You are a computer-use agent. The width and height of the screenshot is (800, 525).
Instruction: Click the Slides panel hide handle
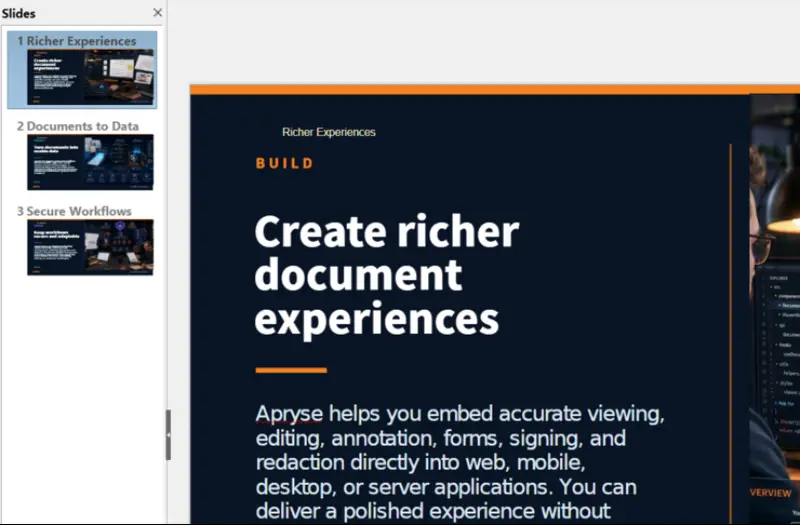(168, 435)
